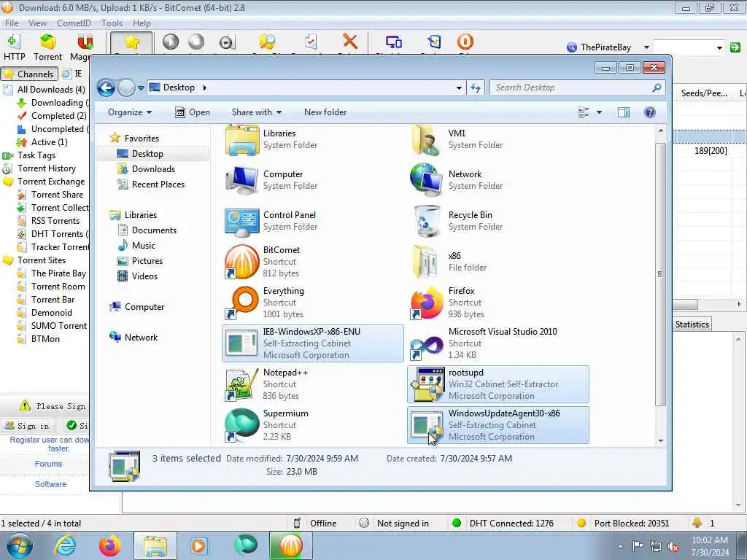Click the muted volume tray icon
Image resolution: width=747 pixels, height=560 pixels.
[673, 547]
